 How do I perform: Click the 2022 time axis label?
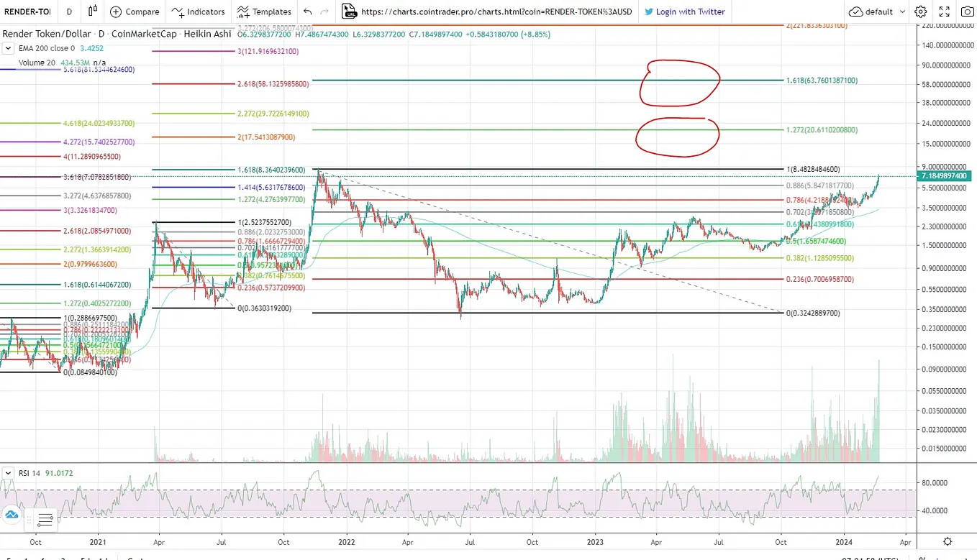coord(347,542)
